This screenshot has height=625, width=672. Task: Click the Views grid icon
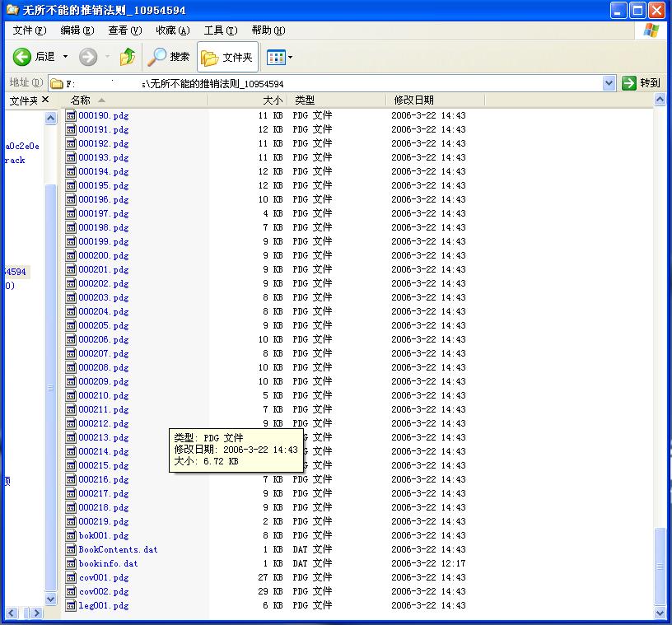tap(276, 57)
